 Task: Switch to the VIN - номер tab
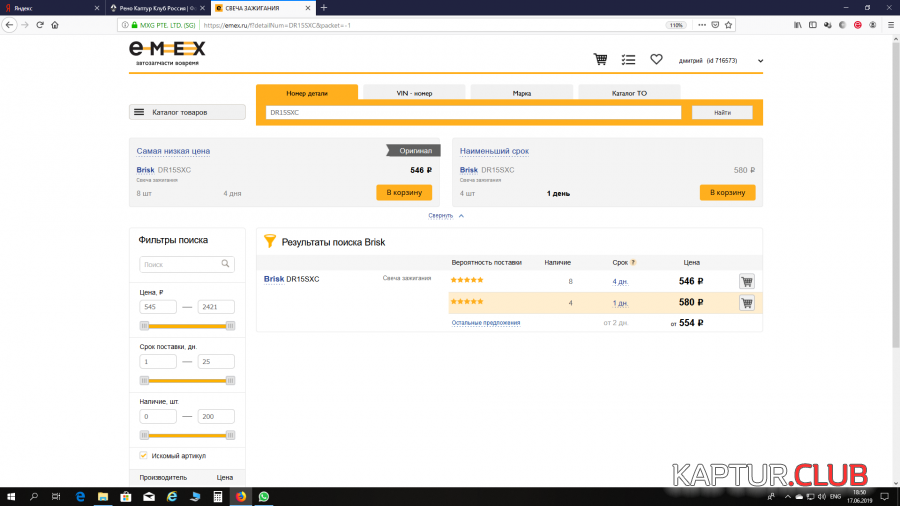tap(414, 93)
